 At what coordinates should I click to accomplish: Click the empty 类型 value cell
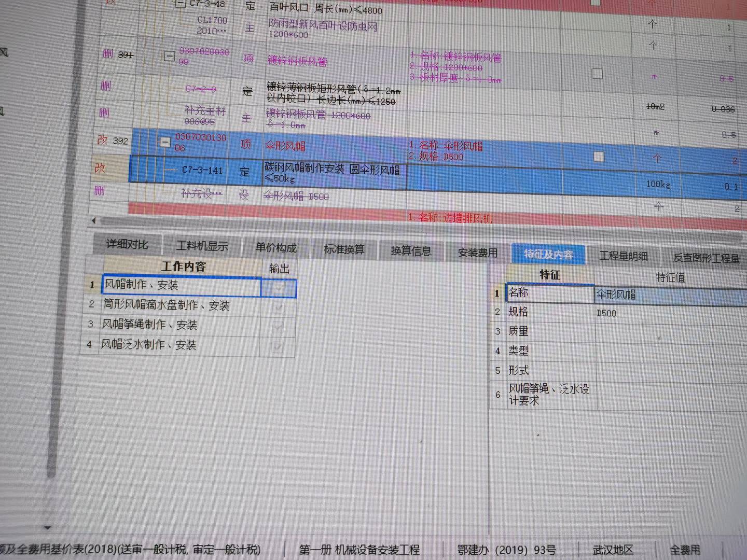[x=671, y=352]
